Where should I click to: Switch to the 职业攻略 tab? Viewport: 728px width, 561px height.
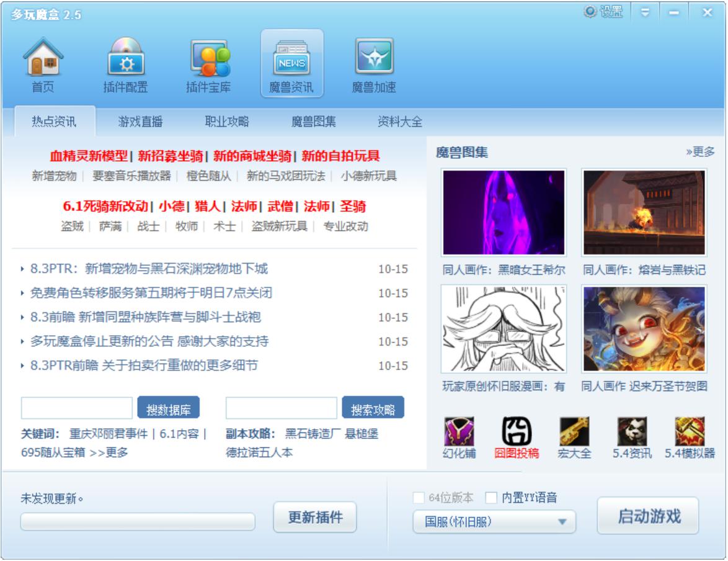coord(227,122)
